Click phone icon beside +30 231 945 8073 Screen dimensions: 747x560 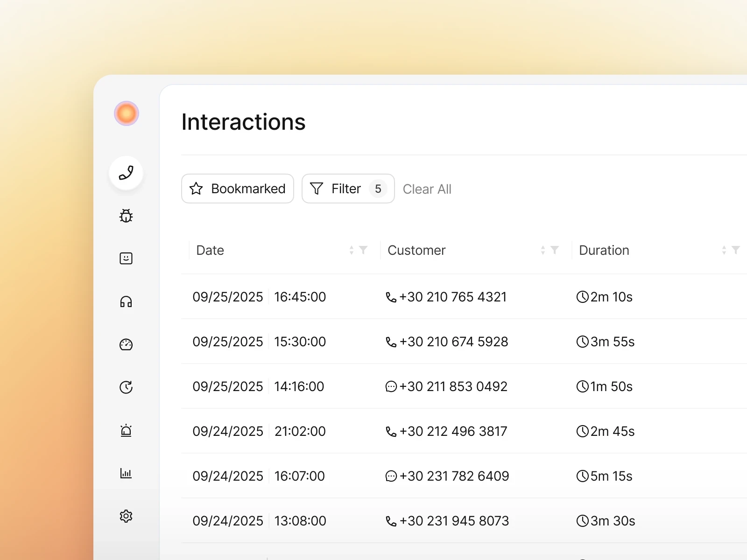(391, 521)
